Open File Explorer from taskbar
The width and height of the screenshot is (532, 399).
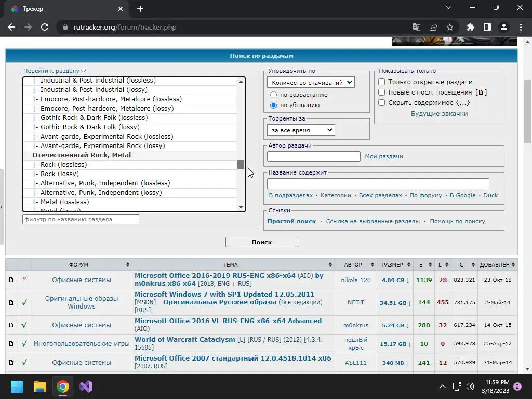click(x=39, y=387)
